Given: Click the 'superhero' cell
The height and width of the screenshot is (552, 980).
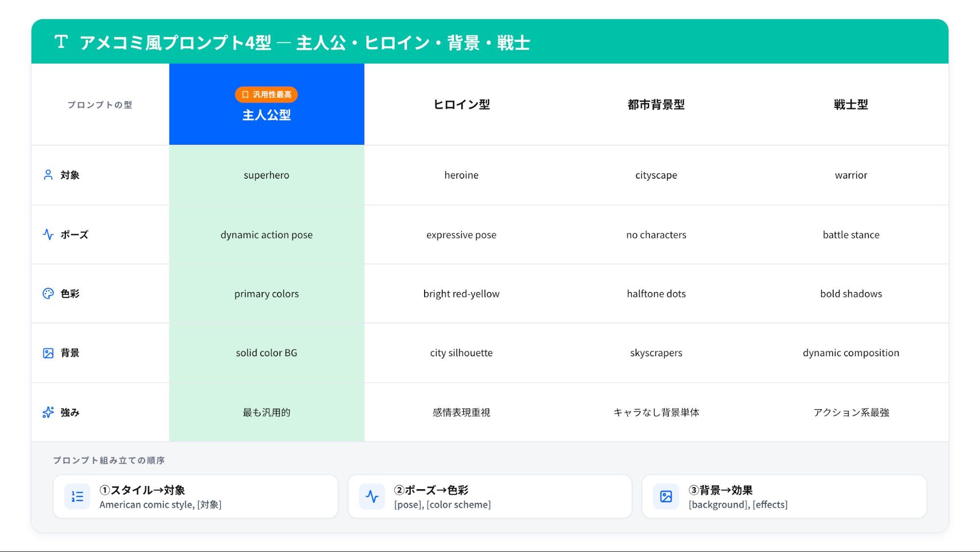Looking at the screenshot, I should (x=267, y=175).
